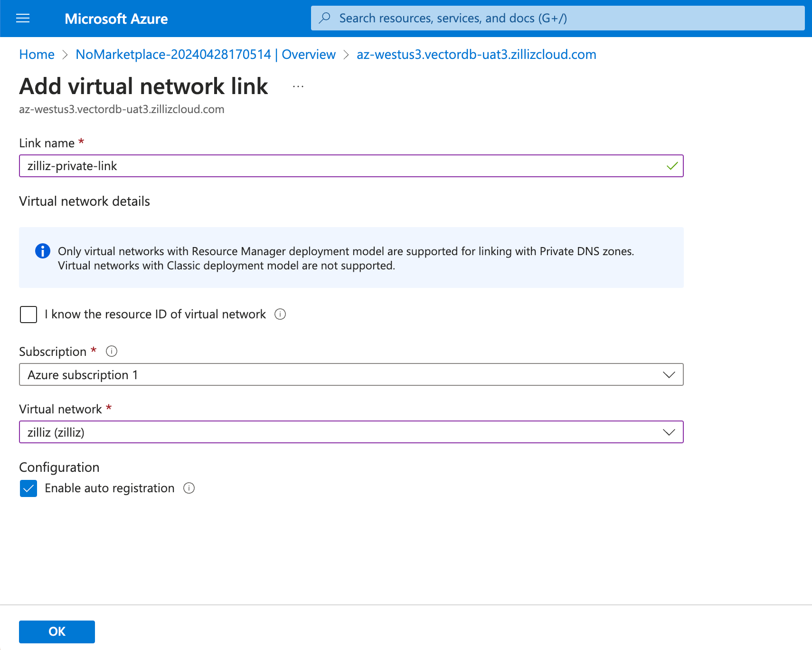Open the ellipsis more options menu

coord(298,86)
